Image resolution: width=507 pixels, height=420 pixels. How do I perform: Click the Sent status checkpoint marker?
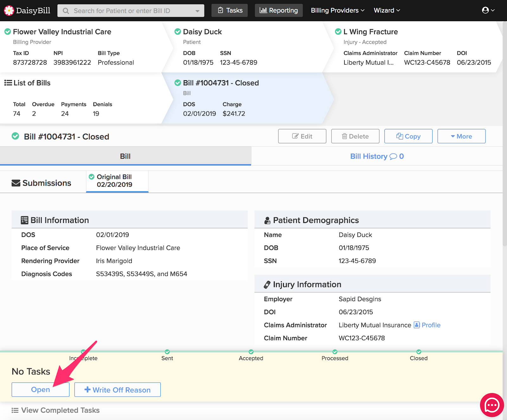tap(167, 352)
